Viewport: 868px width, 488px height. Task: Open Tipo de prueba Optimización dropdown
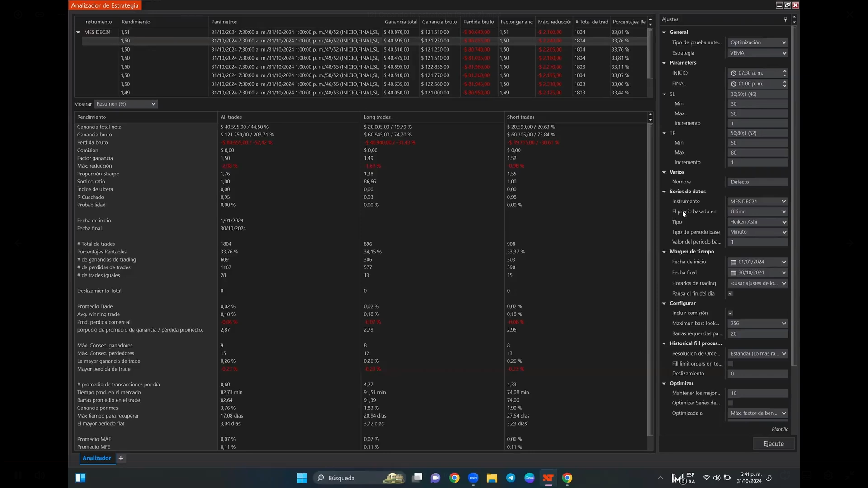pyautogui.click(x=758, y=42)
